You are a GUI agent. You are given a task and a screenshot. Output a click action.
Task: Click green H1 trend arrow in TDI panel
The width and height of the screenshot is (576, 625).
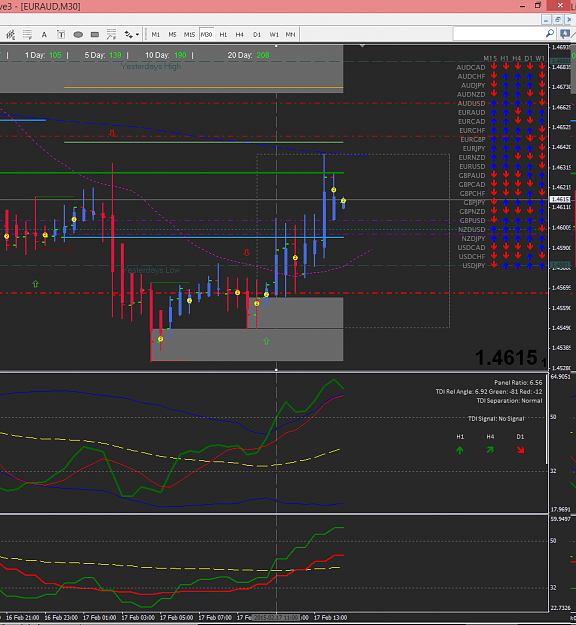460,450
